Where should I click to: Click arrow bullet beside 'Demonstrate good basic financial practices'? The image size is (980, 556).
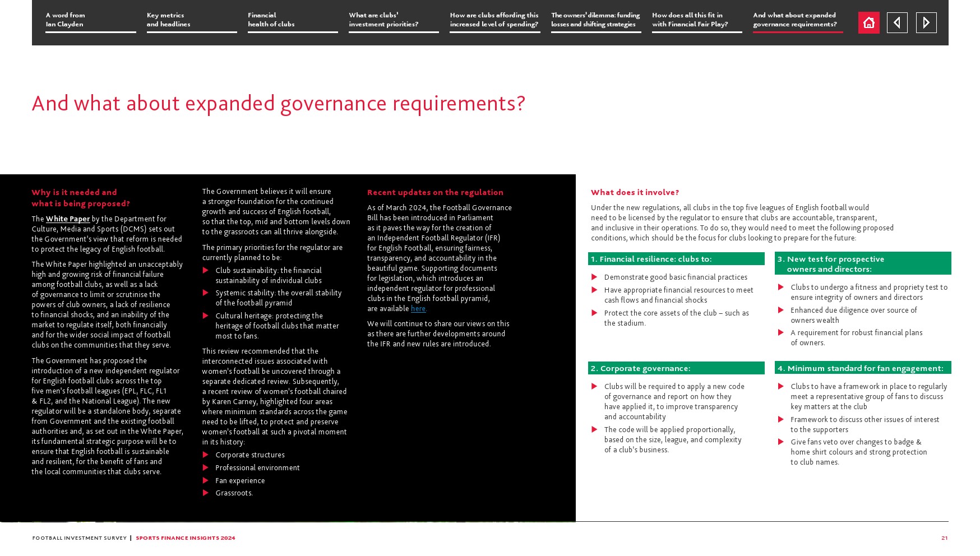[594, 277]
